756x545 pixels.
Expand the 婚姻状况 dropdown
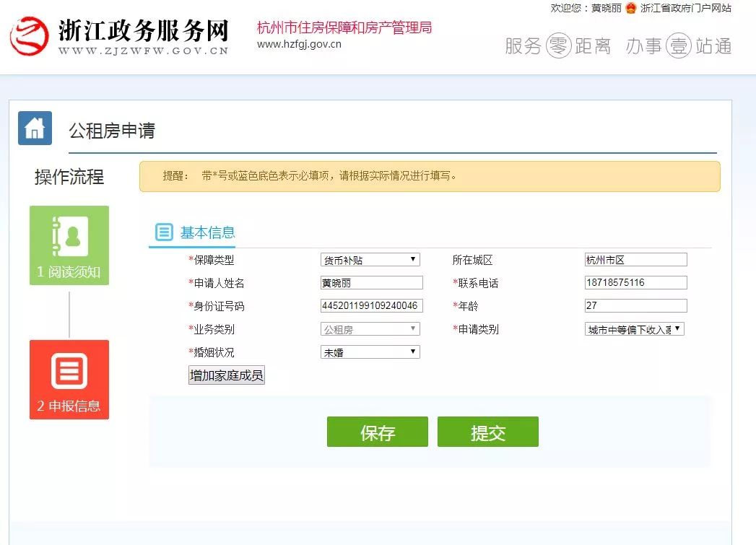pos(370,352)
